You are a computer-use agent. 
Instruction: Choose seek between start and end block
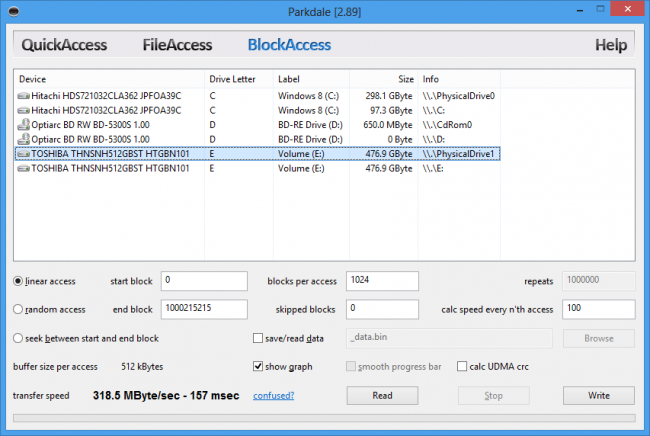pyautogui.click(x=19, y=338)
